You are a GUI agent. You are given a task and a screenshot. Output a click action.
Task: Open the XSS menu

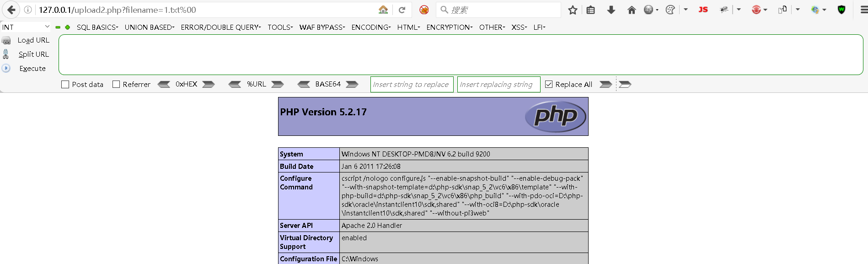tap(520, 27)
